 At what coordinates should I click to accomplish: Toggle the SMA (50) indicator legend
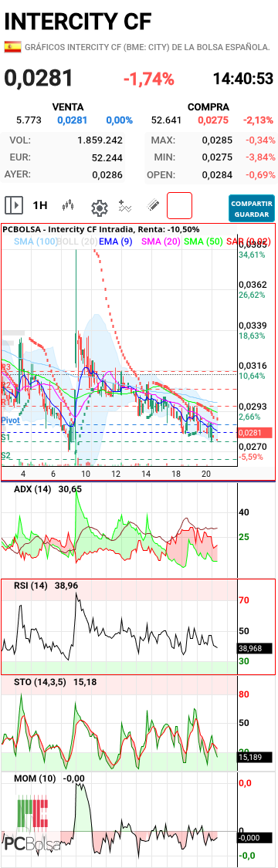coord(203,241)
